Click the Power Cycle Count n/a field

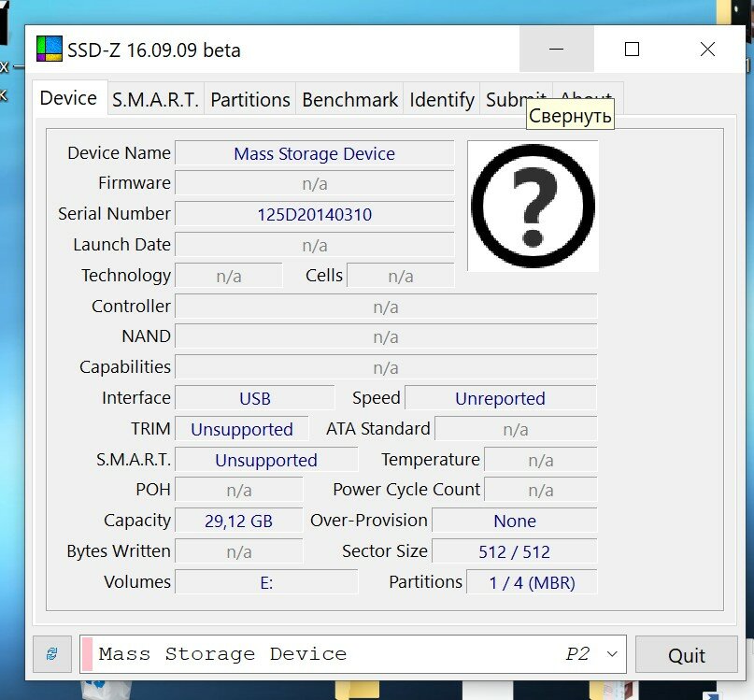click(x=540, y=491)
